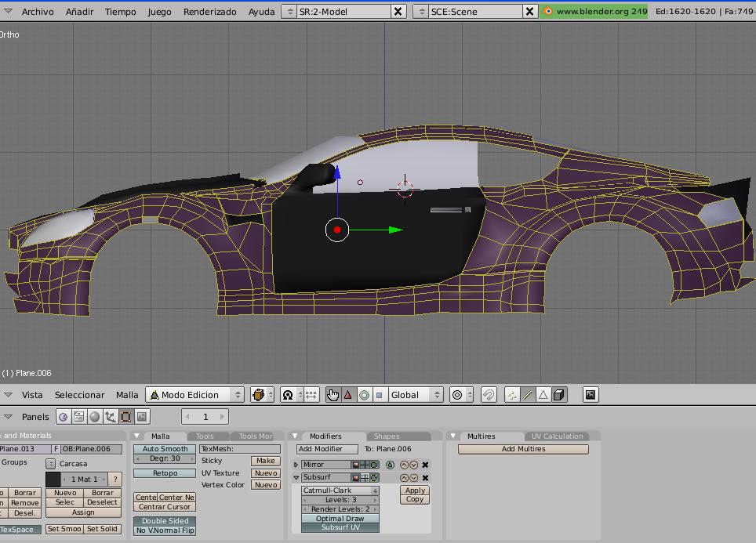Click the translate manipulator triangle icon
This screenshot has height=543, width=756.
(x=348, y=395)
